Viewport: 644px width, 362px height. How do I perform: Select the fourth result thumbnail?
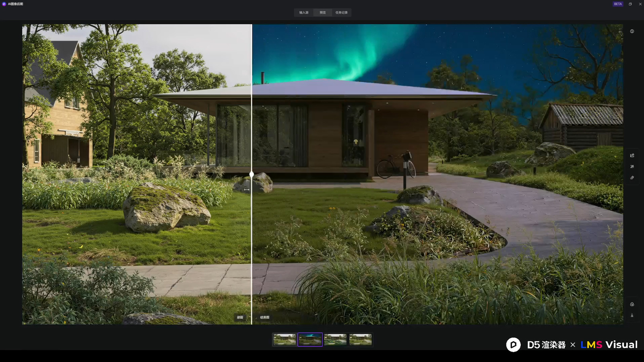tap(360, 339)
